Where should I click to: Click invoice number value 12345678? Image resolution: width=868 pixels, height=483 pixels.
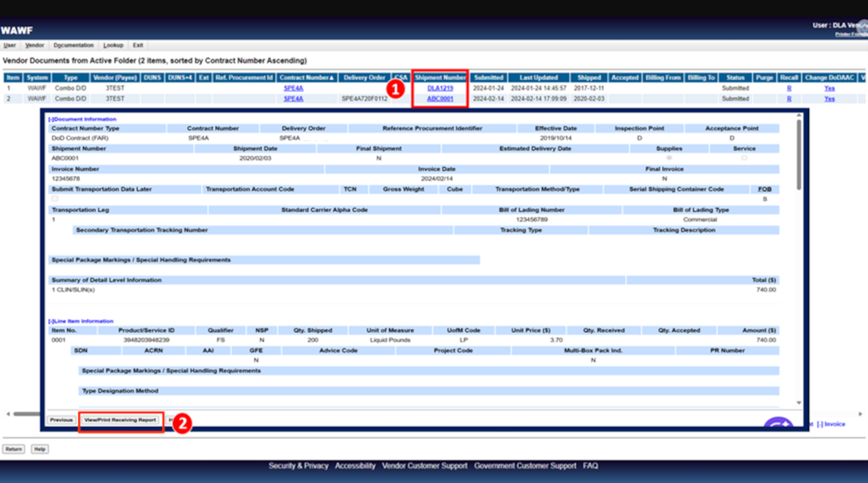[66, 179]
